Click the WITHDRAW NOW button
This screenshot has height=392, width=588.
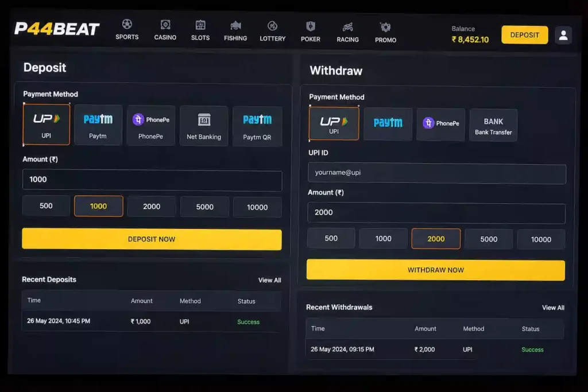[436, 270]
